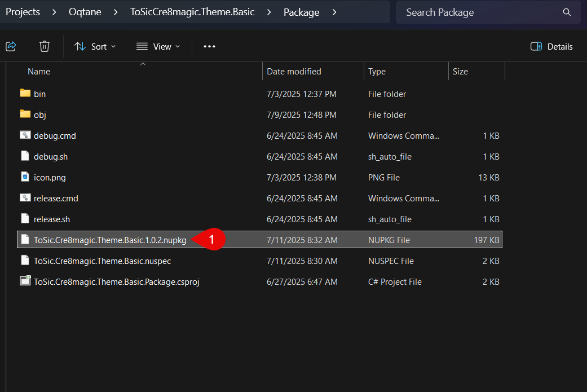Click the Delete trash can icon
Image resolution: width=587 pixels, height=392 pixels.
(45, 46)
